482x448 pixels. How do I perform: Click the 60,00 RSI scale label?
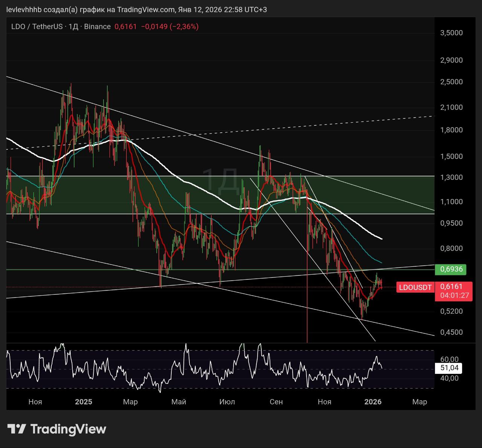[x=449, y=359]
